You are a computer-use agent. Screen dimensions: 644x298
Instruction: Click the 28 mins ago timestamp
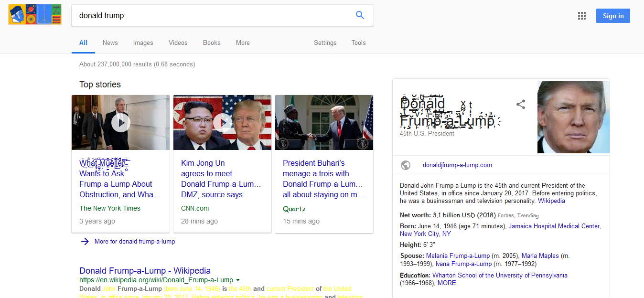[199, 221]
